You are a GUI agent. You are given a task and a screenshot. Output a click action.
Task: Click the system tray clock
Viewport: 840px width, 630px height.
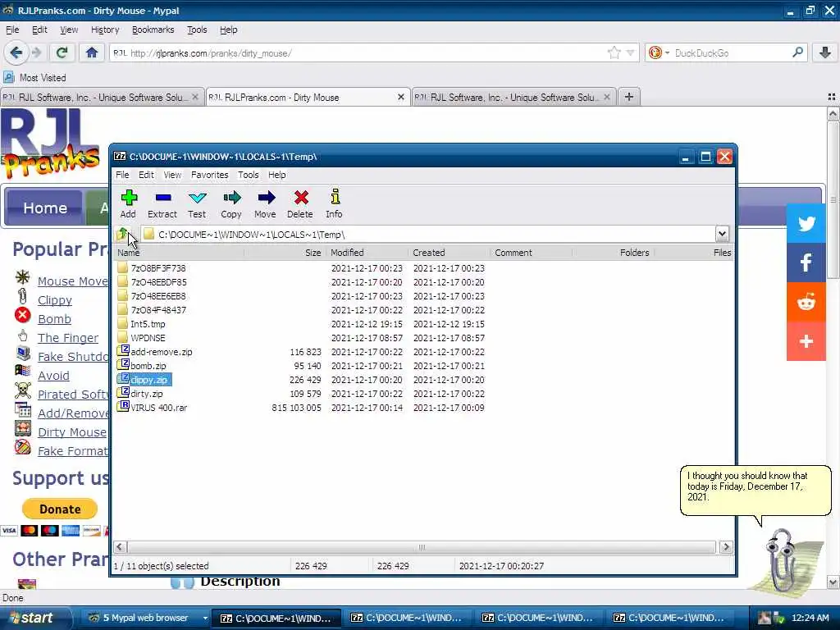tap(810, 618)
